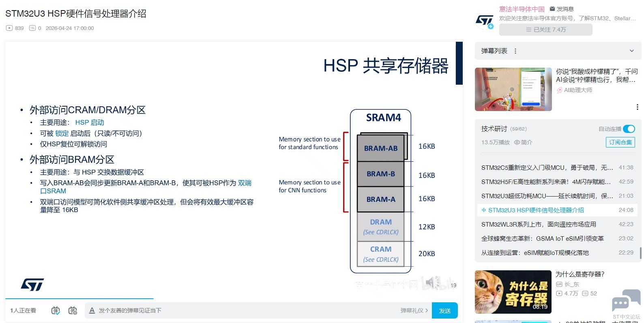Image resolution: width=644 pixels, height=323 pixels.
Task: Open more options for the 柠檬精 video card
Action: point(638,107)
